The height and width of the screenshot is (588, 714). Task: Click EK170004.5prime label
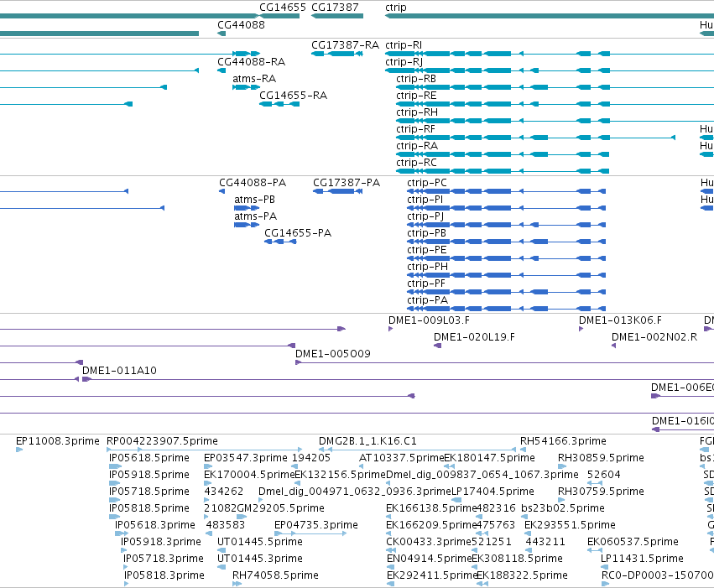point(249,475)
